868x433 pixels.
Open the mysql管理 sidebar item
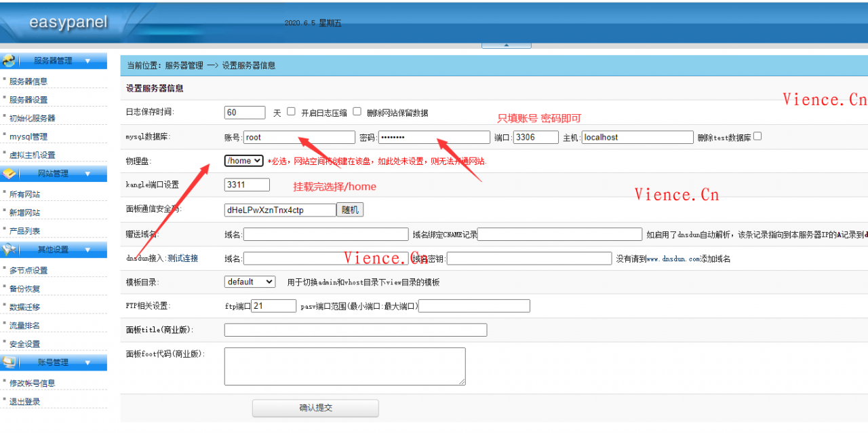(x=28, y=136)
